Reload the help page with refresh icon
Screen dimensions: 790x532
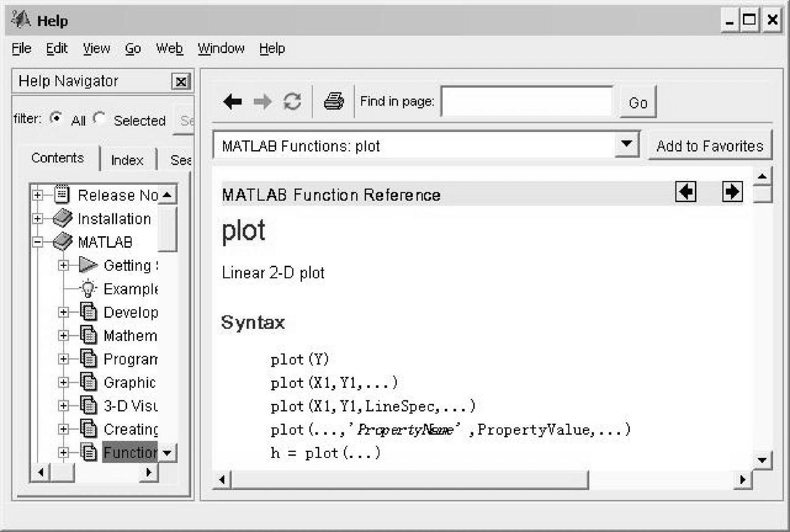[292, 102]
